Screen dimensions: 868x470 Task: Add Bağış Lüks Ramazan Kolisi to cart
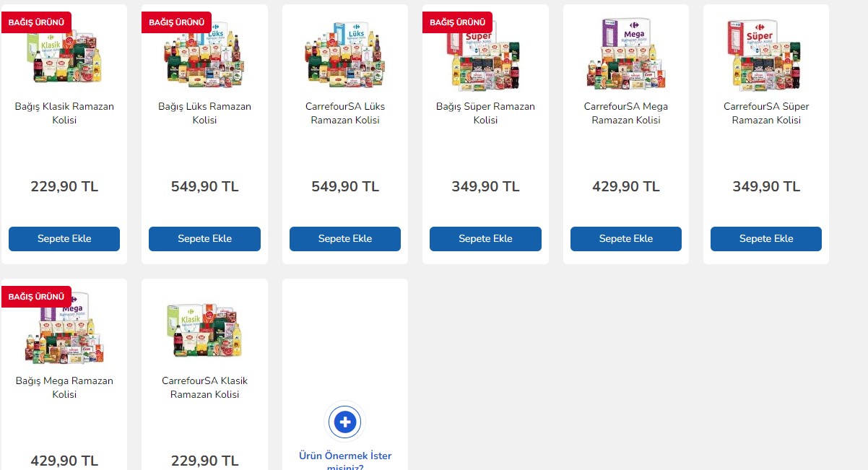click(x=204, y=239)
